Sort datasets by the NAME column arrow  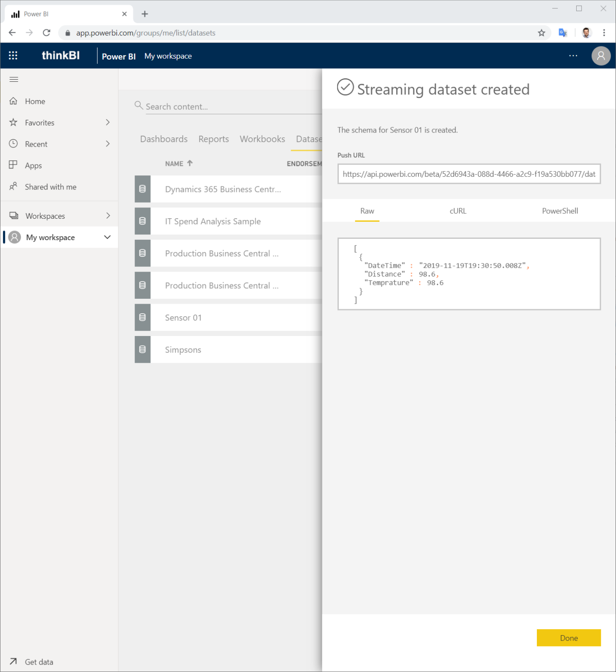click(x=190, y=163)
